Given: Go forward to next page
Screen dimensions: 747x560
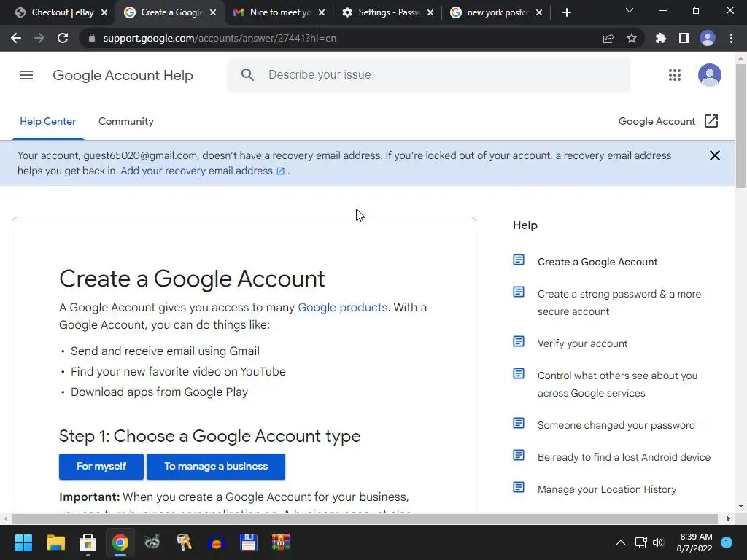Looking at the screenshot, I should 39,38.
